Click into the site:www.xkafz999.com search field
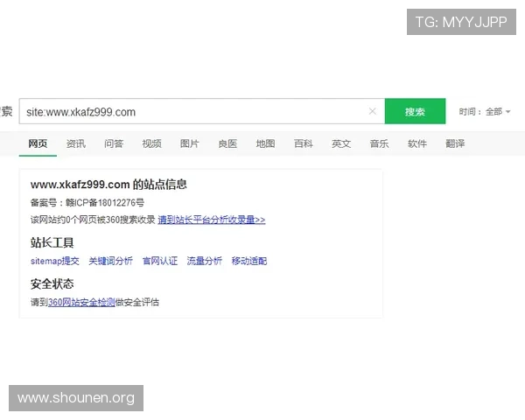Image resolution: width=525 pixels, height=420 pixels. pyautogui.click(x=202, y=111)
